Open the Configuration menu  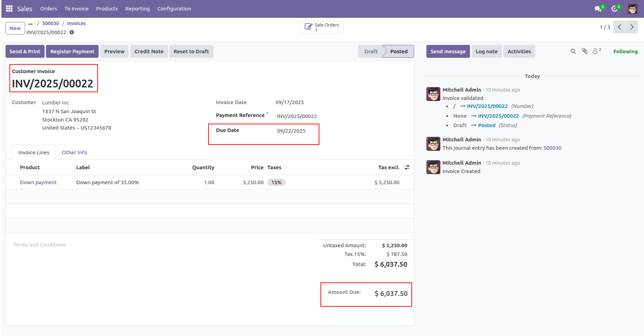tap(174, 9)
